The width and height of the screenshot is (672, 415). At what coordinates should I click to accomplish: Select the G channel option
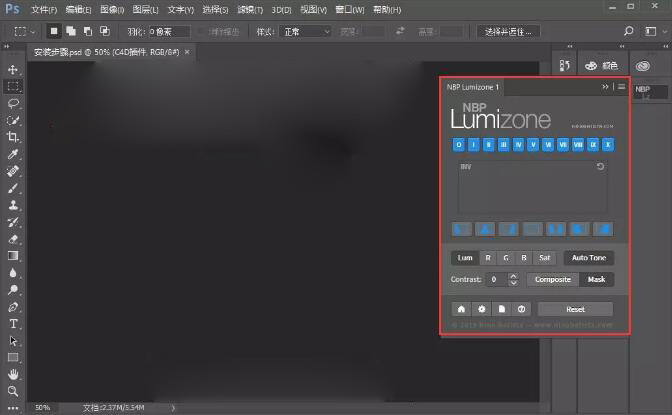[506, 258]
